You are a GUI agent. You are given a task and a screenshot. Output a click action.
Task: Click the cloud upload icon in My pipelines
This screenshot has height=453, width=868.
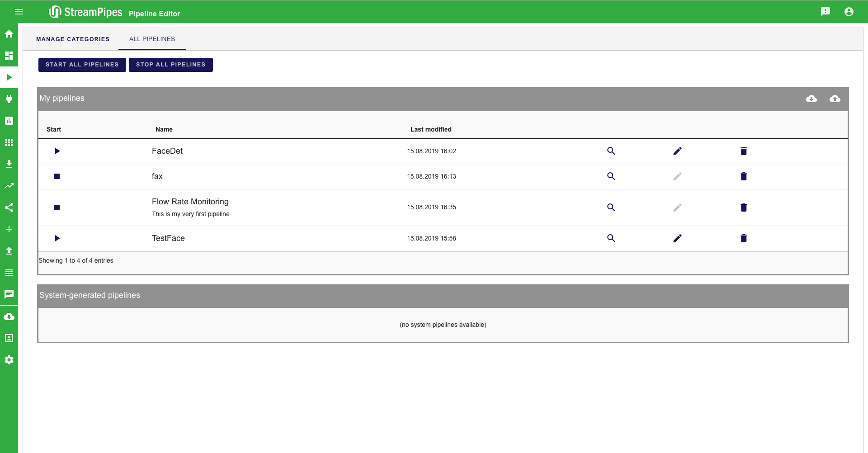[x=835, y=99]
